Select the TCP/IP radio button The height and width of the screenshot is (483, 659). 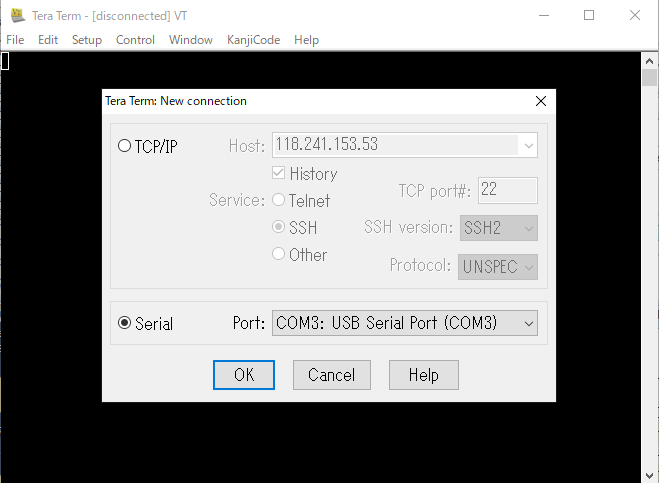(124, 146)
